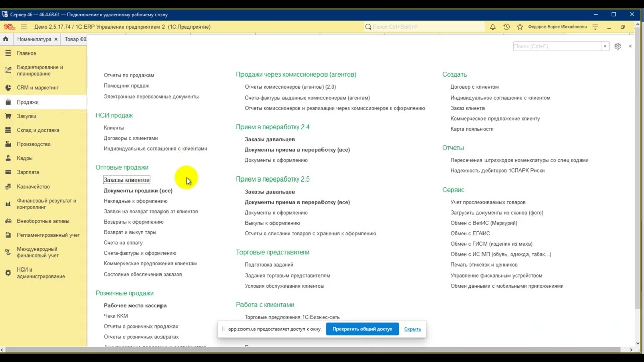The height and width of the screenshot is (362, 644).
Task: Click the Кадры person icon
Action: point(8,158)
